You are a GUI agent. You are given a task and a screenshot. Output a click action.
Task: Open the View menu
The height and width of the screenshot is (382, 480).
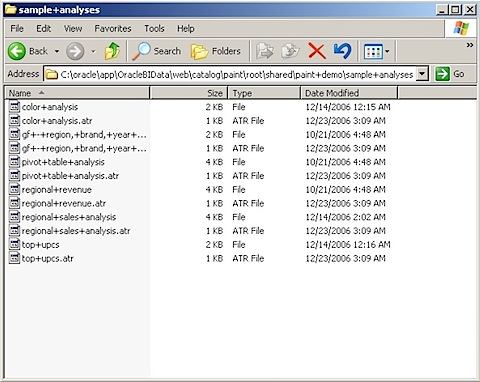coord(73,29)
